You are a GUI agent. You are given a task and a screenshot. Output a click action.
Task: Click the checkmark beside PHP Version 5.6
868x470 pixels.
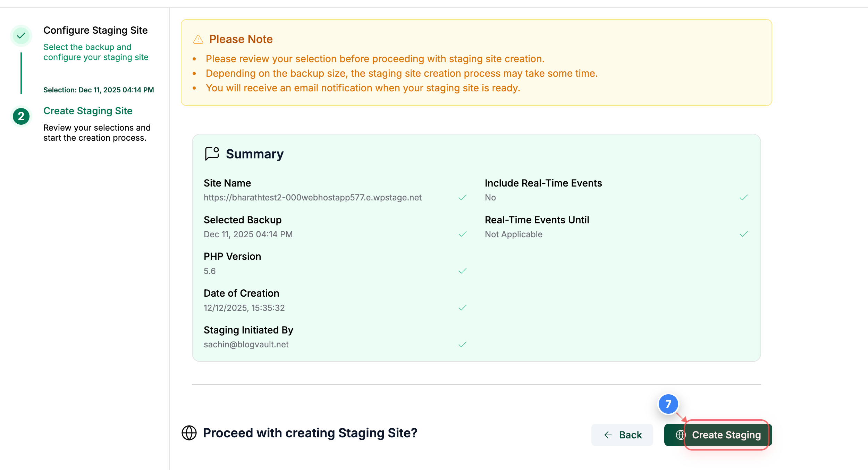[463, 270]
